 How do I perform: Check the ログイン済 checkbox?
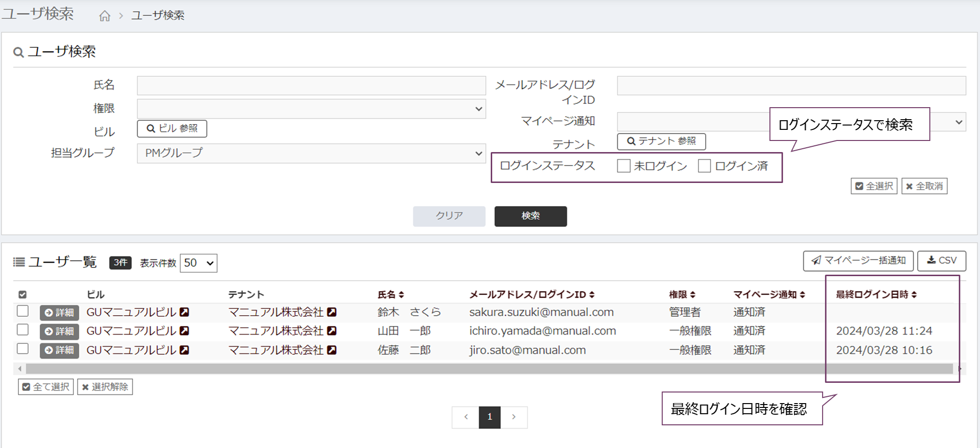click(x=704, y=166)
